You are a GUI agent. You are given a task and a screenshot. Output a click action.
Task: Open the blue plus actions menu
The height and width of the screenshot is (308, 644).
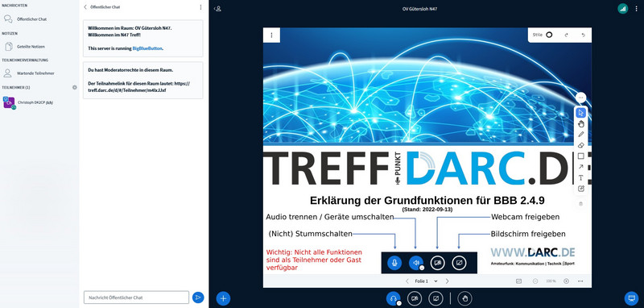coord(223,298)
